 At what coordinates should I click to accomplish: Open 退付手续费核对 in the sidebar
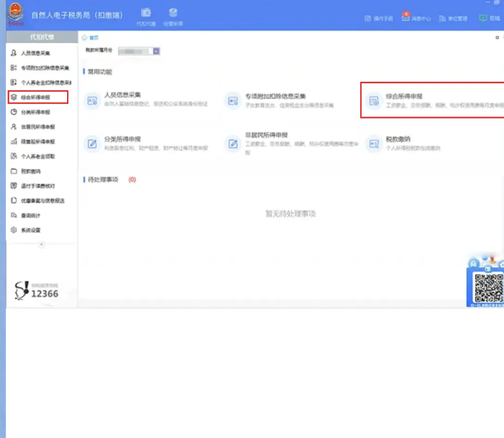point(33,186)
